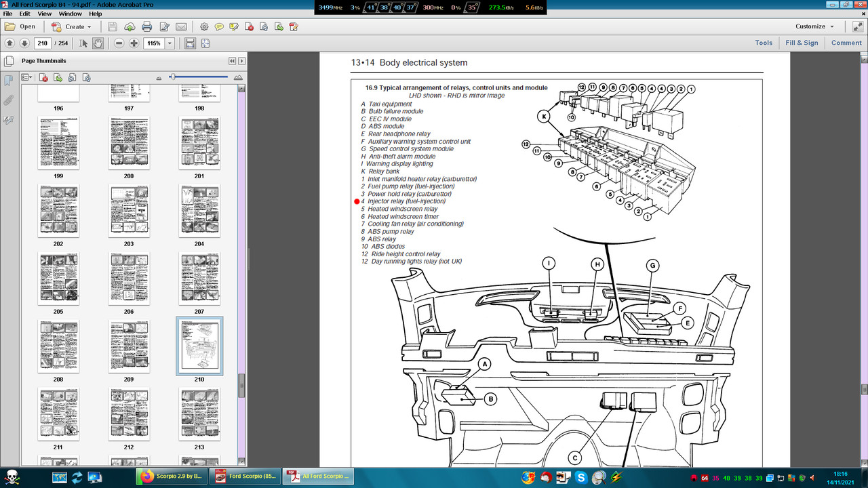Toggle read mode icon at top right

(857, 26)
